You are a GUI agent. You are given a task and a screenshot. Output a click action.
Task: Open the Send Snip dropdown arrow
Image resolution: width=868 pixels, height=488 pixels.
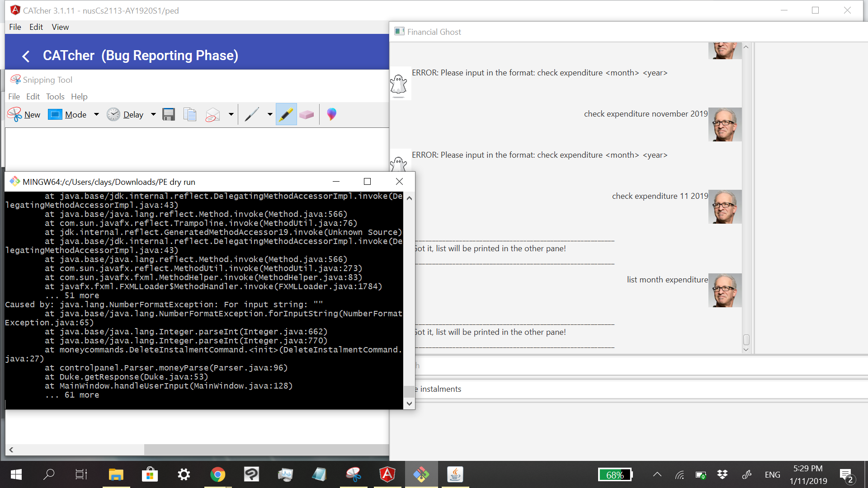click(231, 114)
